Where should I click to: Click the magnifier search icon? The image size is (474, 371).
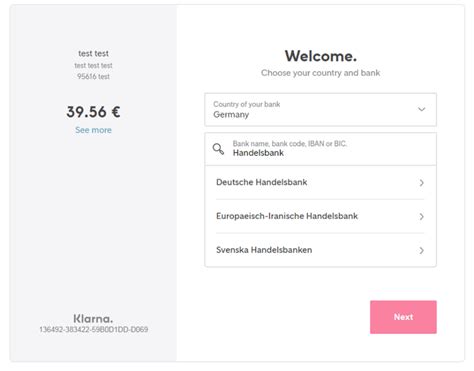point(218,149)
